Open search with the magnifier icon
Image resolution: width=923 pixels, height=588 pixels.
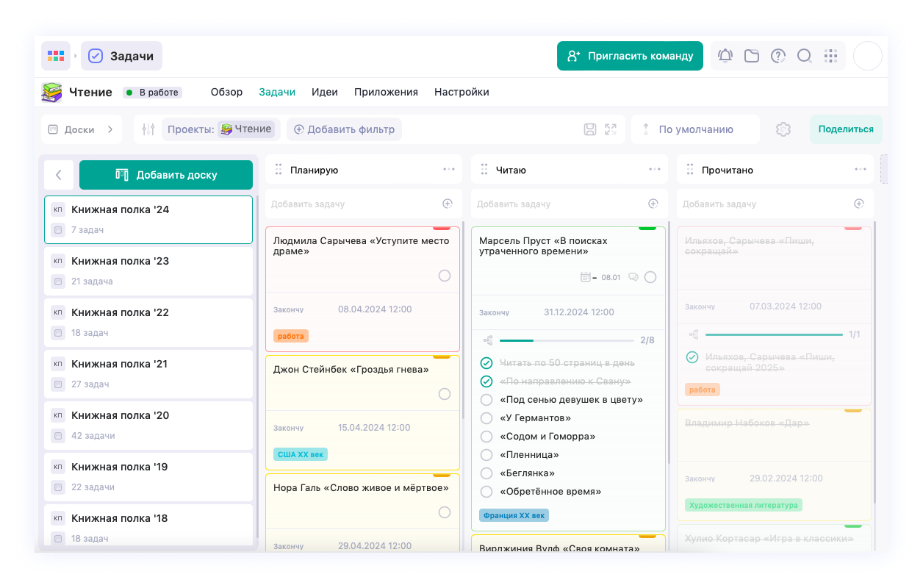pos(805,56)
